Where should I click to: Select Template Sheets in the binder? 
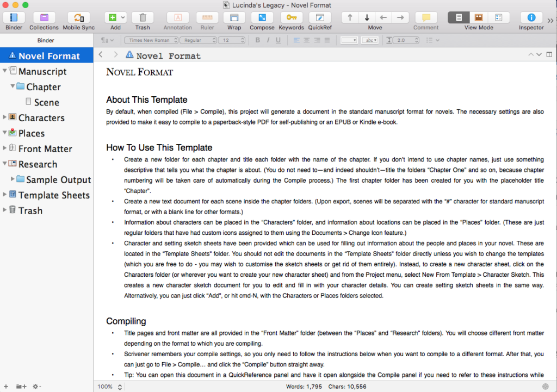tap(53, 195)
